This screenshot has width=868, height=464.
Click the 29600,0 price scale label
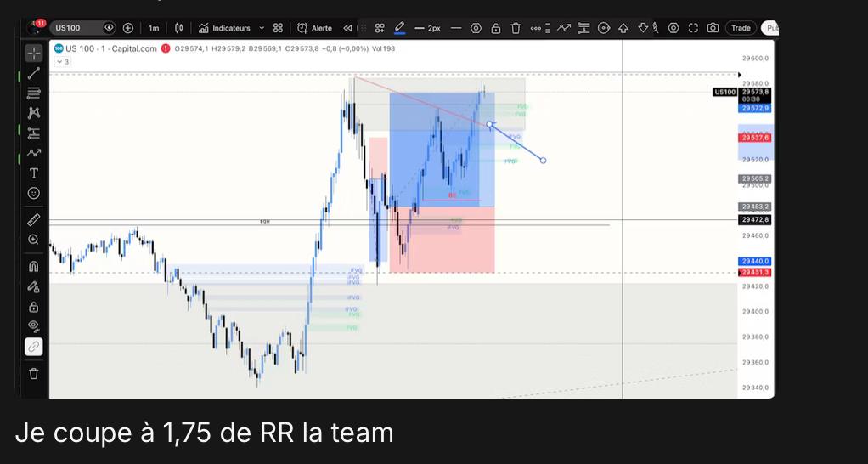(756, 58)
